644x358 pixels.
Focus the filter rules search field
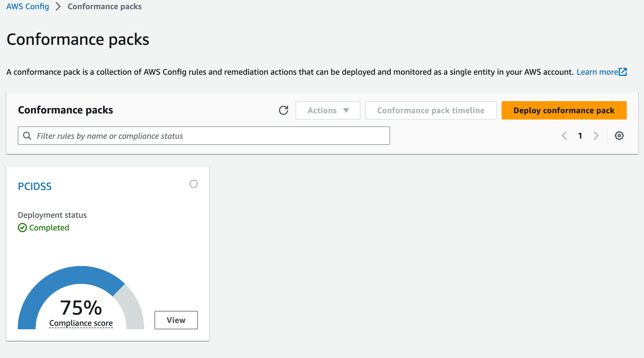point(204,136)
